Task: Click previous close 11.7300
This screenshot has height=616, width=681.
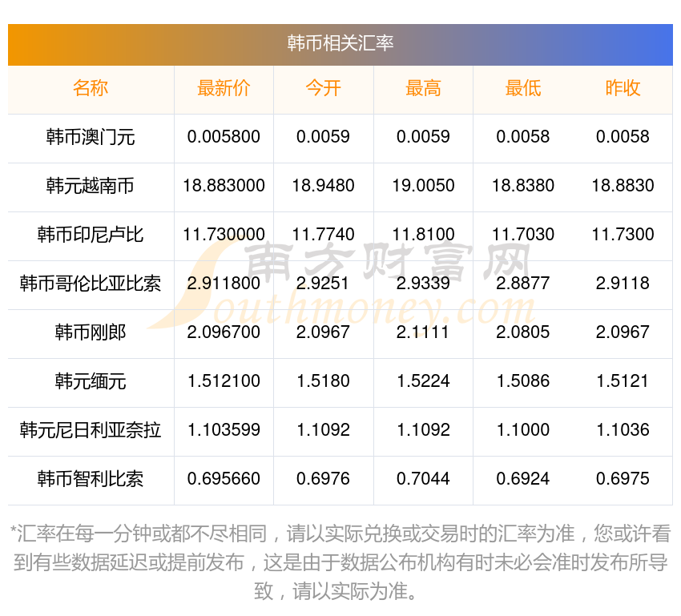Action: (x=623, y=235)
